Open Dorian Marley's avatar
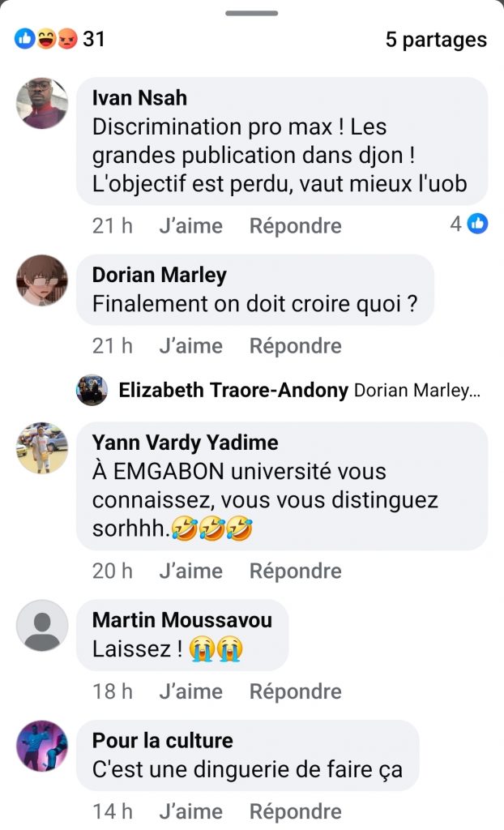504x830 pixels. pos(42,280)
